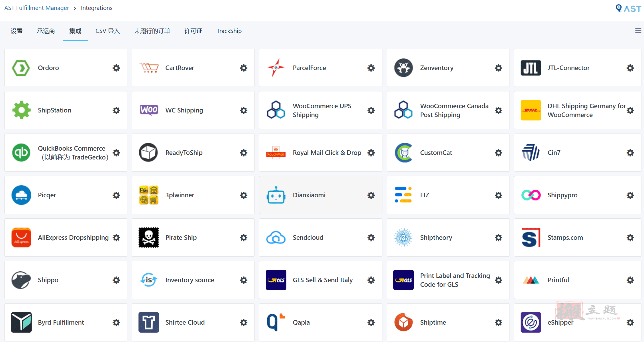Click the Picqer label text
Viewport: 644px width, 342px height.
pos(47,195)
